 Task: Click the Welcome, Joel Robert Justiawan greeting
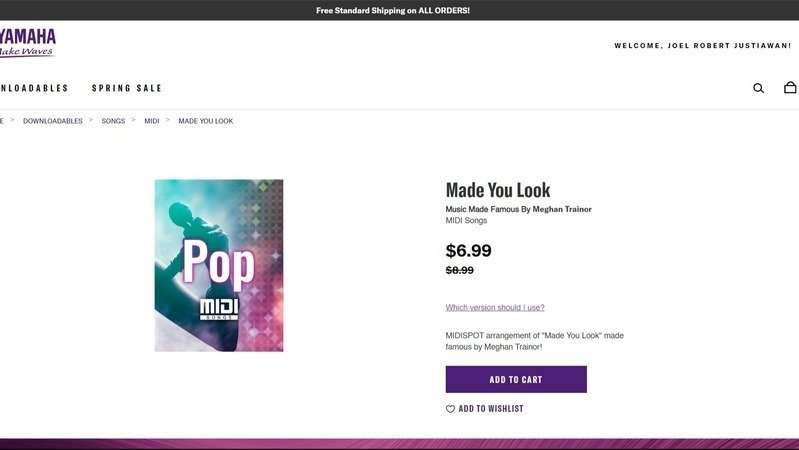702,46
